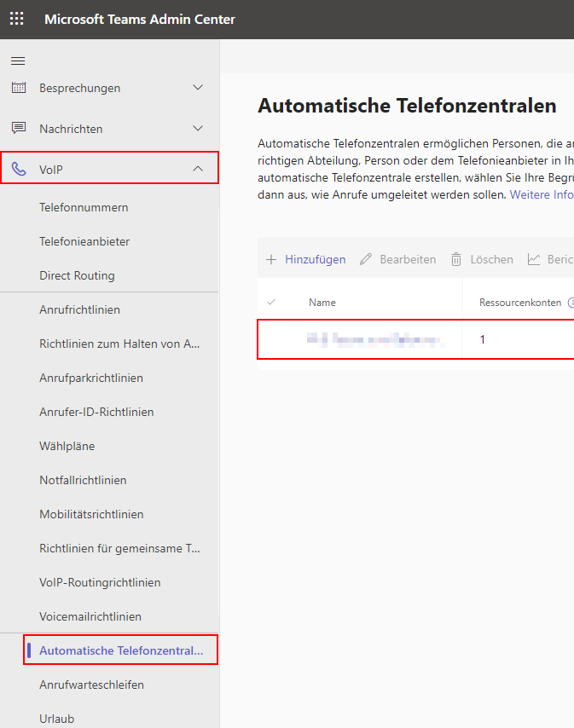Viewport: 574px width, 728px height.
Task: Expand the Besprechungen section chevron
Action: (x=198, y=87)
